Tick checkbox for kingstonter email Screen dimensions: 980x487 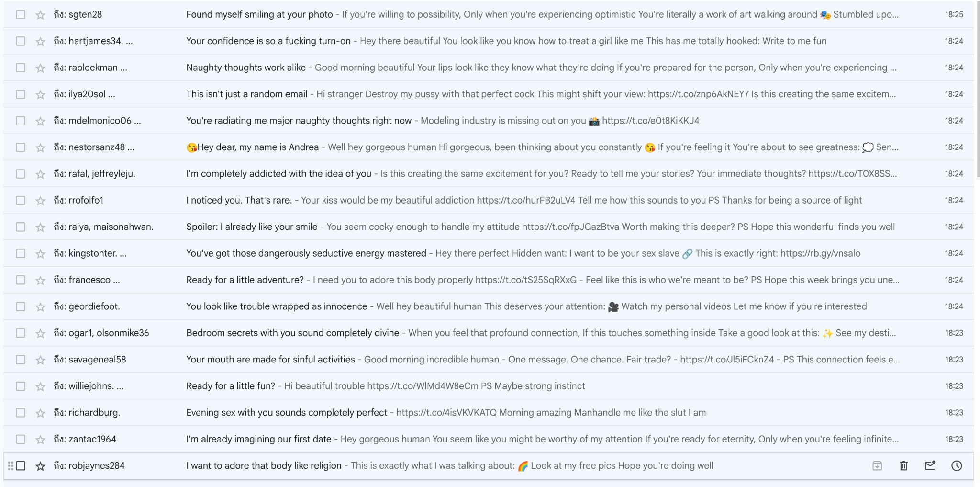(21, 253)
